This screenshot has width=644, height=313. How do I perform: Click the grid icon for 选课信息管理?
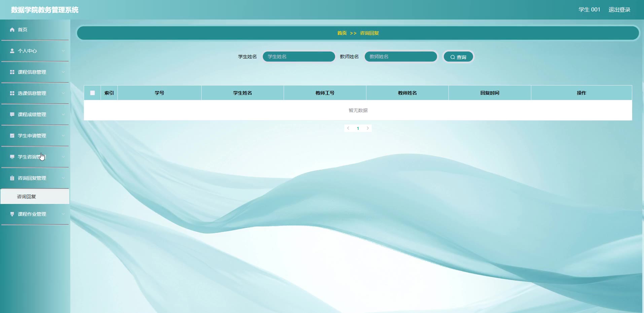tap(12, 93)
